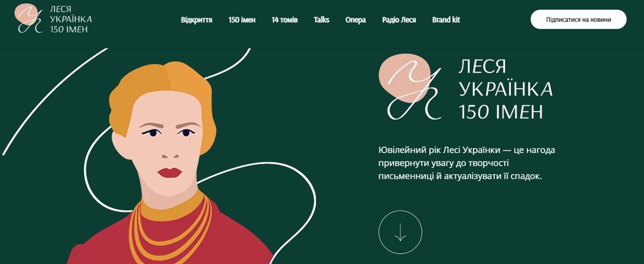Click the header text ЛЕСЯ УКРАЇНКА 150 ІМЕН
The height and width of the screenshot is (264, 644).
pyautogui.click(x=71, y=19)
